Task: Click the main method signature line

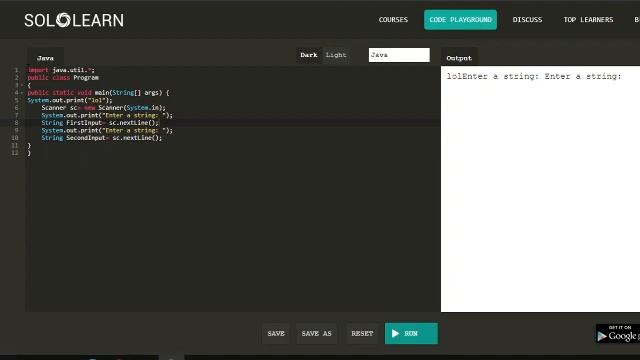Action: point(98,93)
